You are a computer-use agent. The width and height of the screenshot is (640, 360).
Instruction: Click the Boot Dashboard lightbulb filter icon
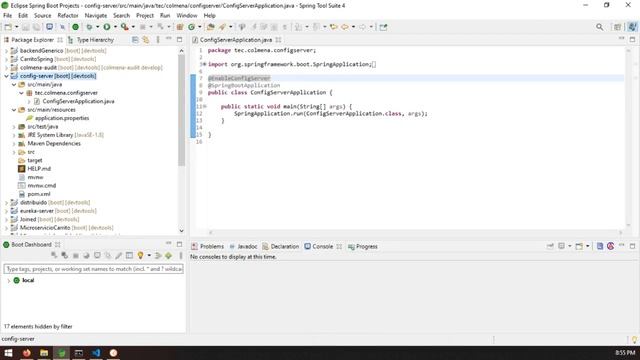pyautogui.click(x=140, y=256)
